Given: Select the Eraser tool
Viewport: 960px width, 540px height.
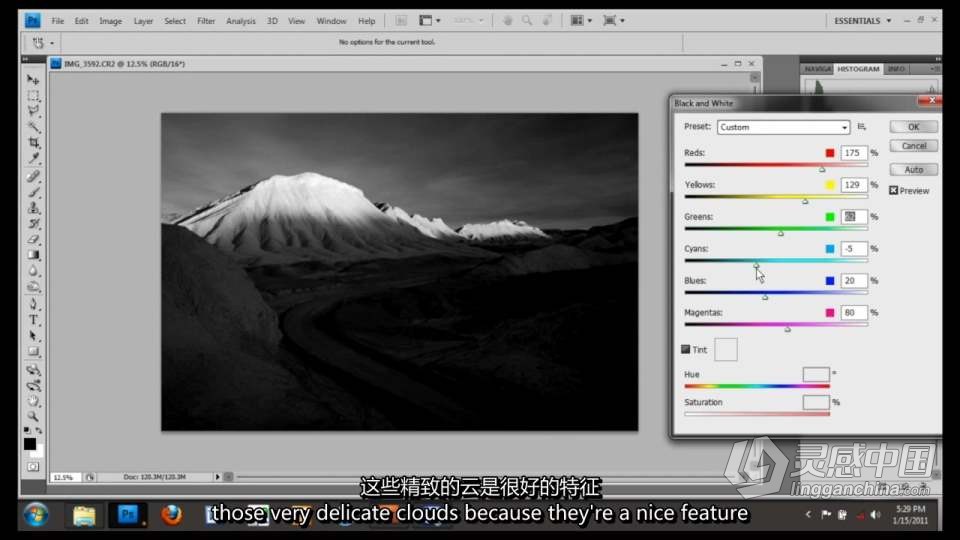Looking at the screenshot, I should point(33,239).
